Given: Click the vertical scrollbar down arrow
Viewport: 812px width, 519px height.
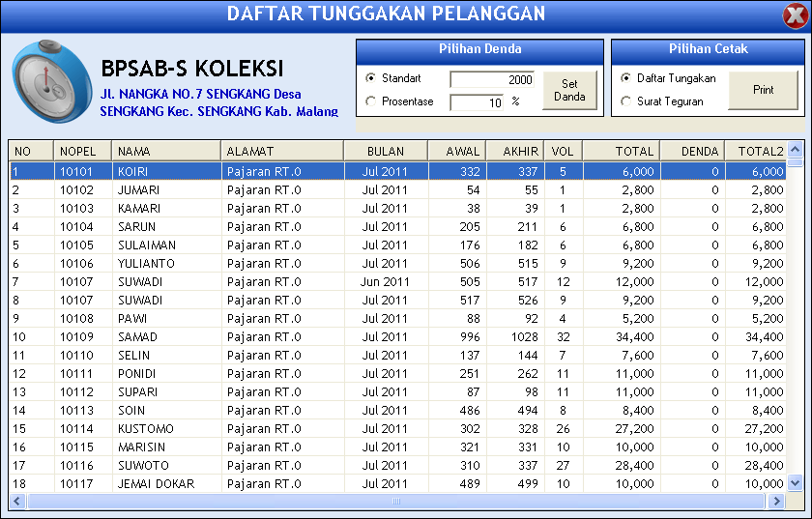Looking at the screenshot, I should [795, 483].
